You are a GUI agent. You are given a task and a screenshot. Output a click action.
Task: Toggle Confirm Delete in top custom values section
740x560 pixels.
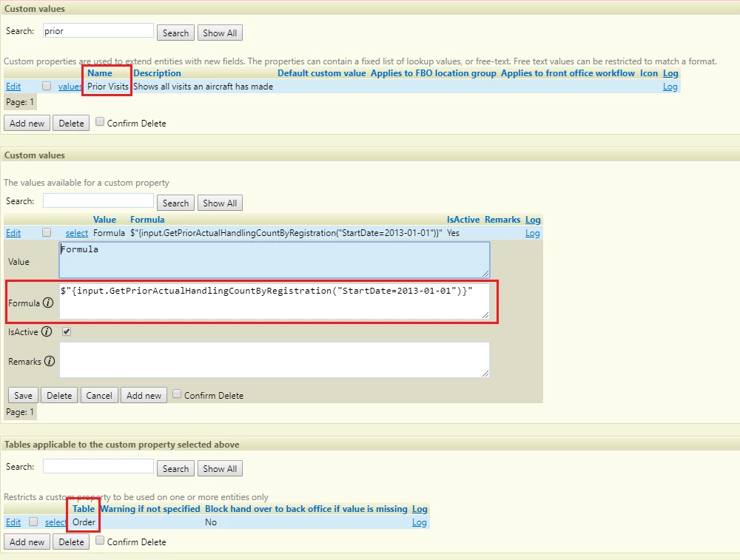pyautogui.click(x=100, y=122)
